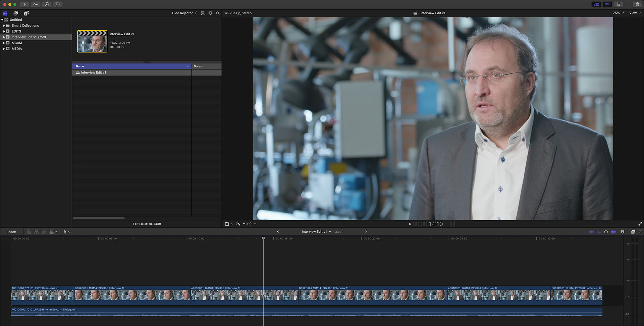Open the Retime speedometer menu
Viewport: 644px width, 326px height.
coord(249,224)
